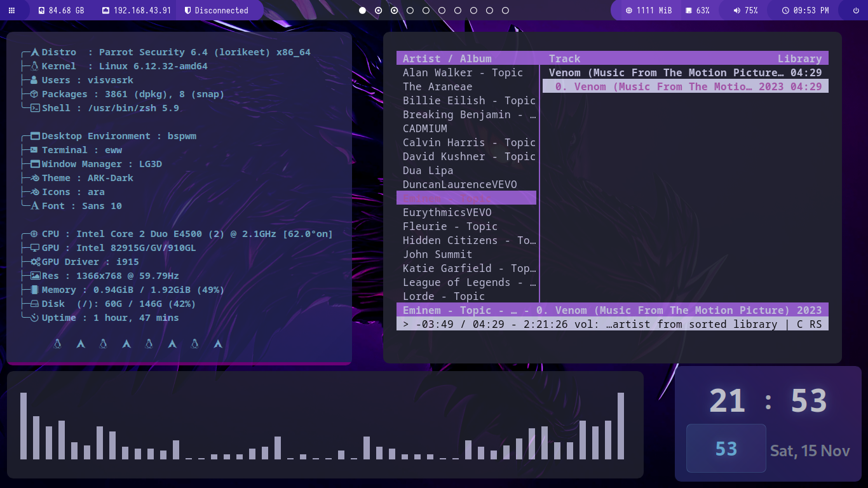
Task: Open the app launcher grid icon
Action: pyautogui.click(x=11, y=10)
